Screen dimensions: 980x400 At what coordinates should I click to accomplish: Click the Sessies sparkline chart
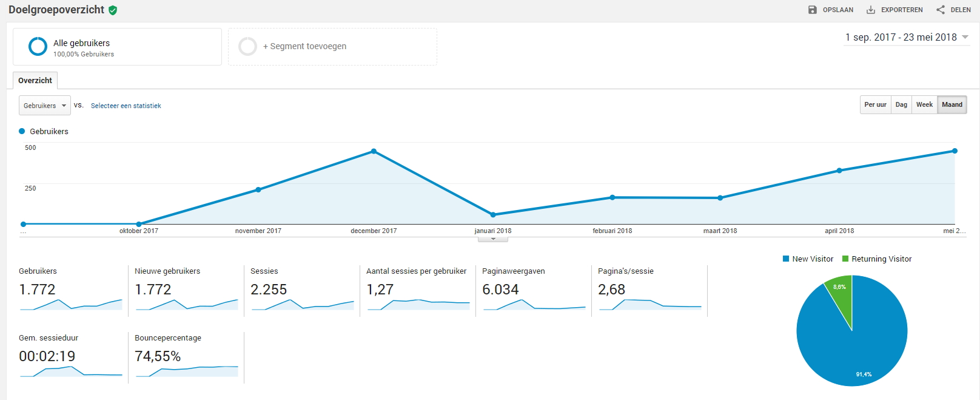point(303,305)
